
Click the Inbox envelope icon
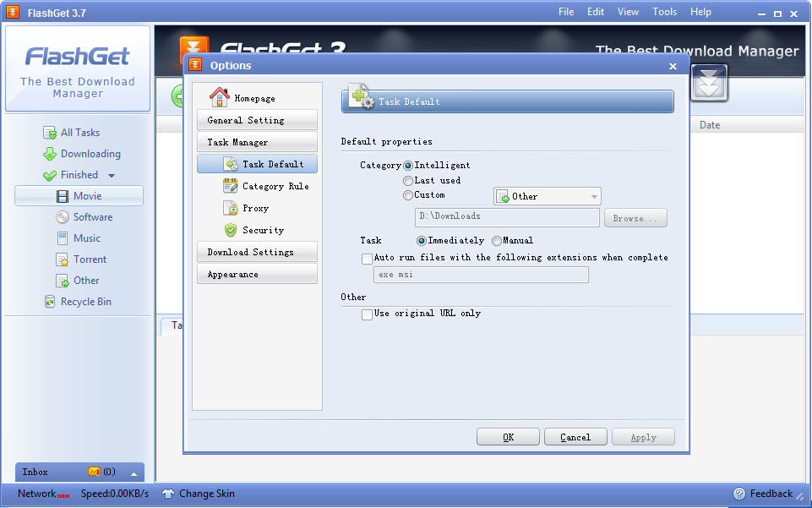click(94, 472)
